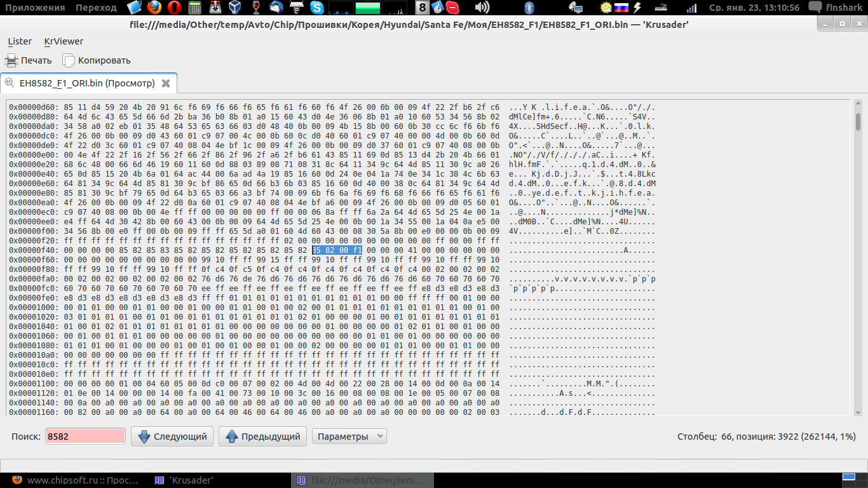Click the Print (Печать) toolbar icon

pos(11,60)
